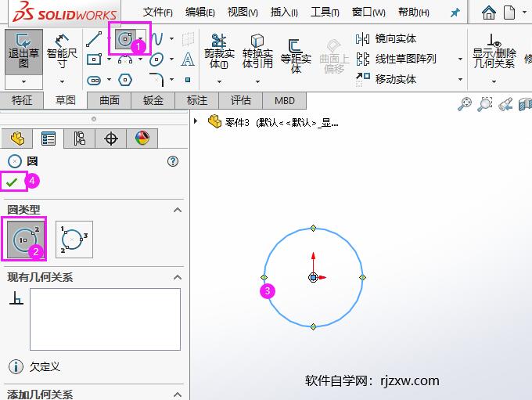Screen dimensions: 532x400
Task: Click the Home icon in title bar
Action: pos(488,13)
